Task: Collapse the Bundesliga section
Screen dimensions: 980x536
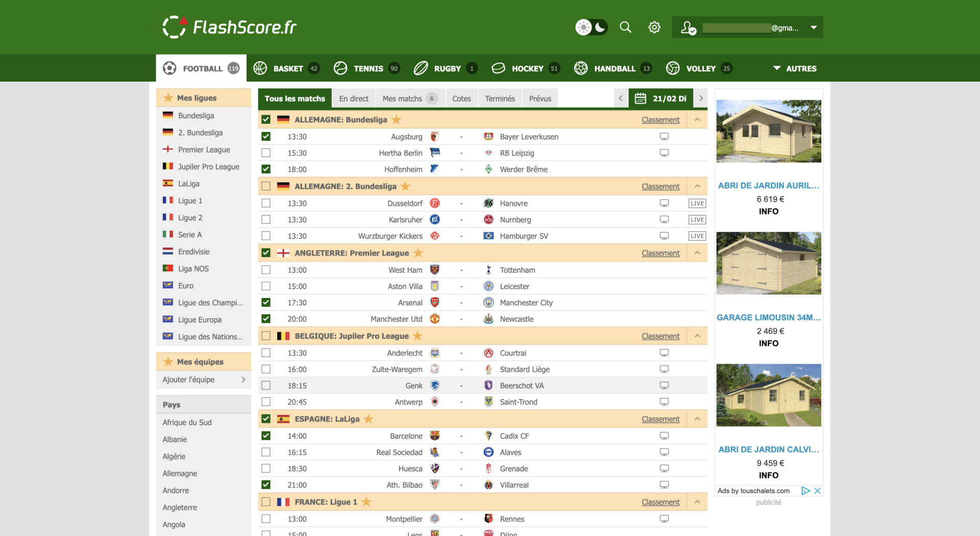Action: [697, 119]
